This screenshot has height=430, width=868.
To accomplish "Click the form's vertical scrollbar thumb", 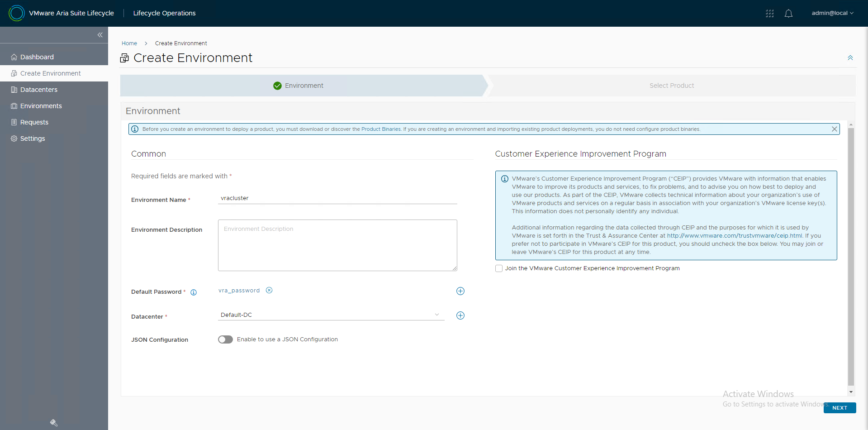I will coord(851,256).
